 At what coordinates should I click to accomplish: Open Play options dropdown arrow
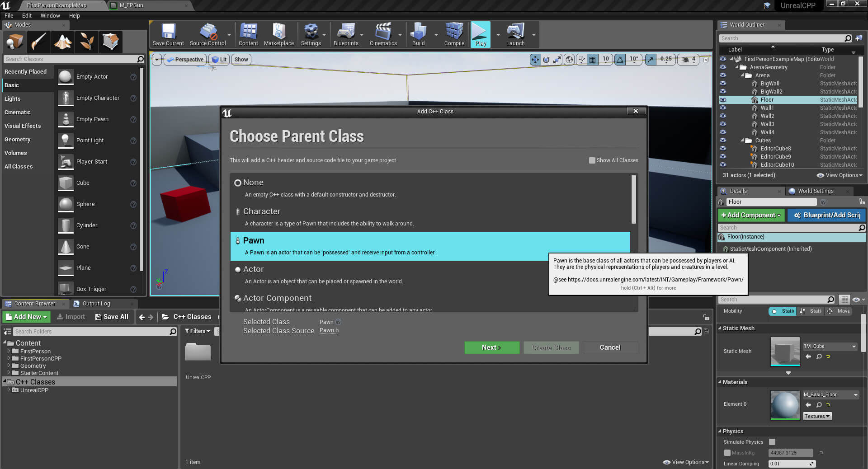(498, 35)
